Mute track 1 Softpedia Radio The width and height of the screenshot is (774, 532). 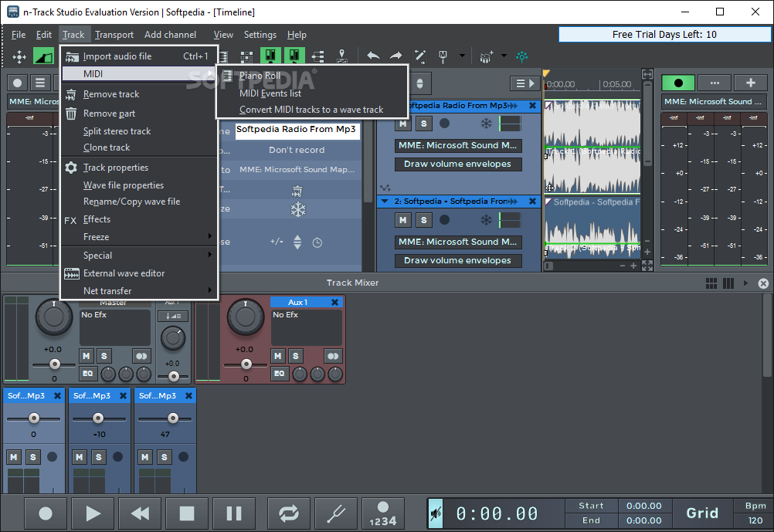(403, 124)
